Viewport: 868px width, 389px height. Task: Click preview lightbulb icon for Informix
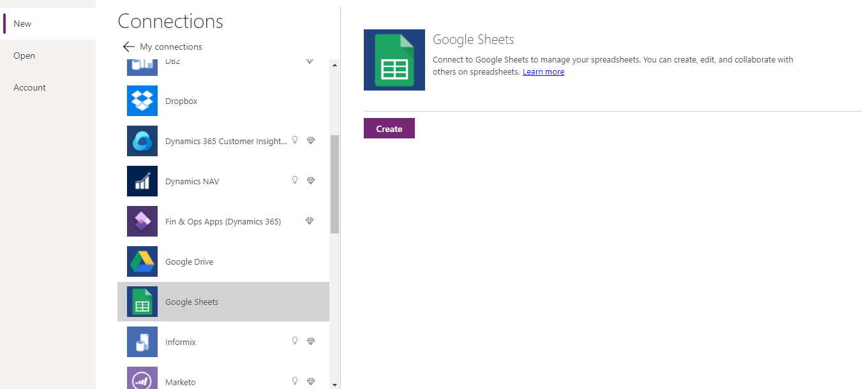[295, 341]
